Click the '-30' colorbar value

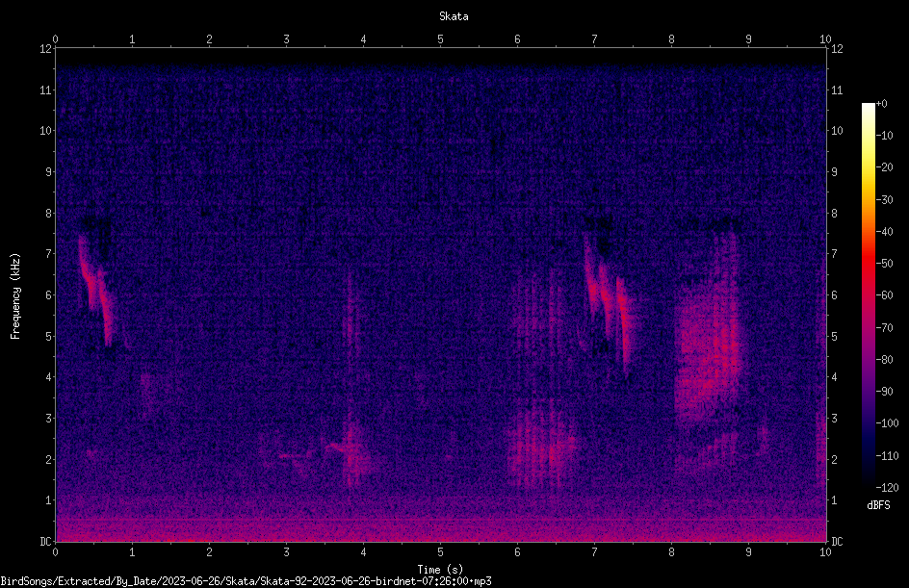(884, 199)
